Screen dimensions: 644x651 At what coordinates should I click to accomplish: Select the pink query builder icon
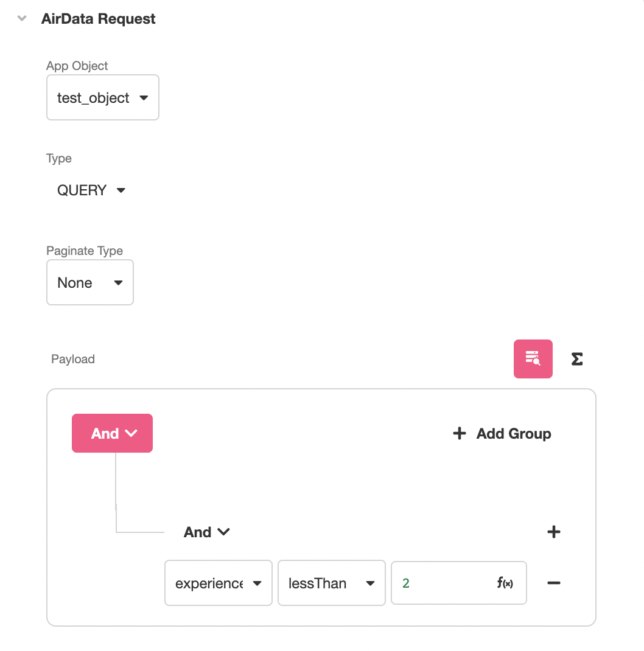pos(533,359)
